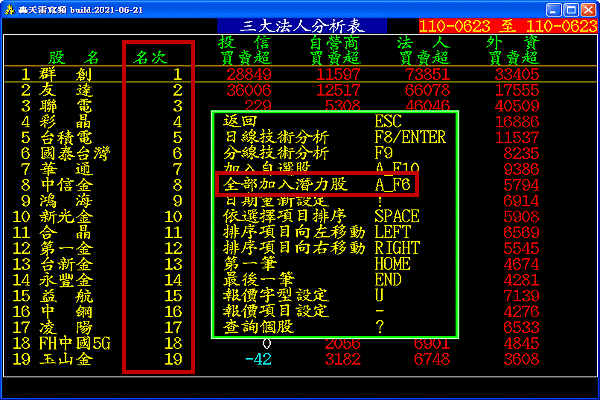Click 群創 外資 value 33405
Image resolution: width=600 pixels, height=400 pixels.
point(517,74)
